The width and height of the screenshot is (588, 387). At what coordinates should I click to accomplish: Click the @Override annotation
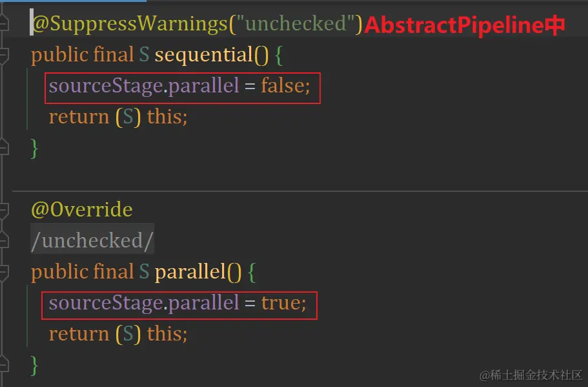[81, 210]
